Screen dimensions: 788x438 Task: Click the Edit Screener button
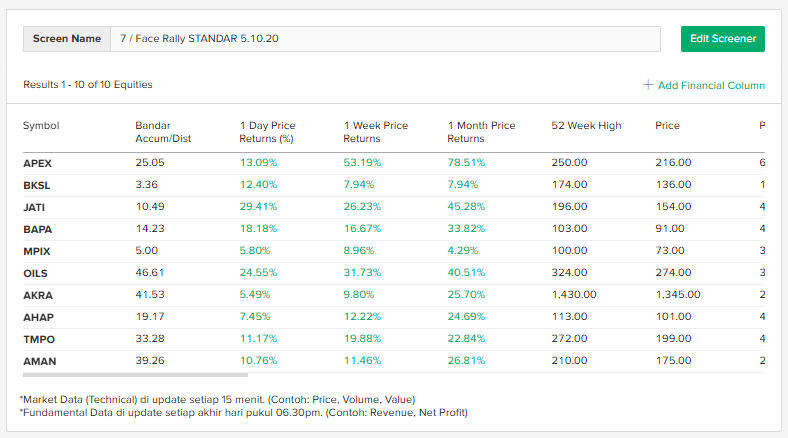pyautogui.click(x=722, y=39)
